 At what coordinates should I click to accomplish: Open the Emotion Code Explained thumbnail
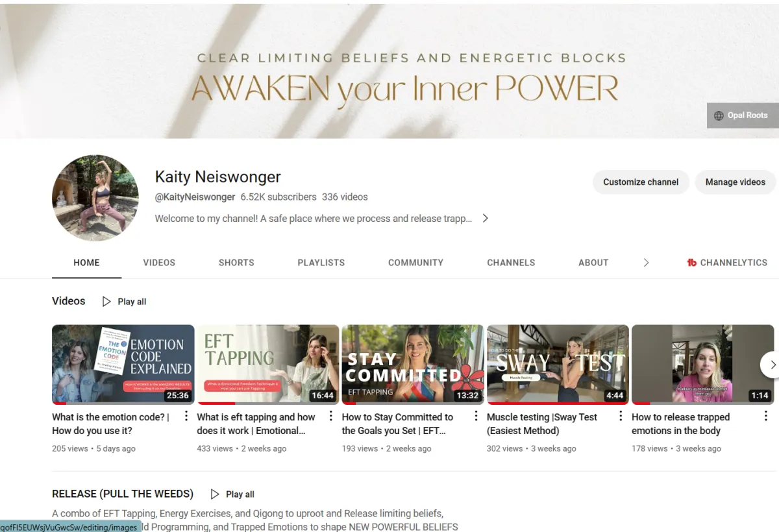(x=123, y=365)
